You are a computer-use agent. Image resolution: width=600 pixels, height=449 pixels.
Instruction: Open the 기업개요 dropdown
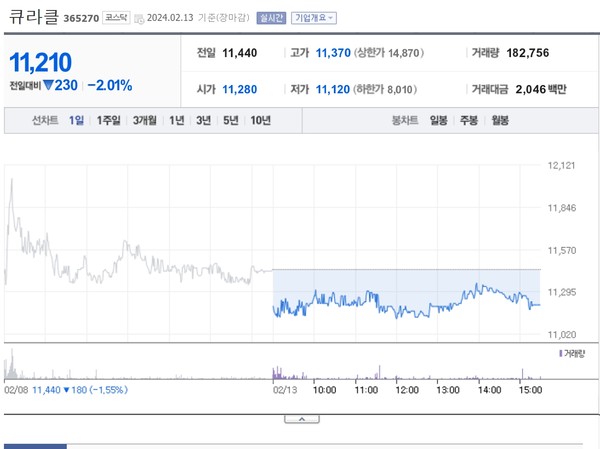(x=314, y=18)
